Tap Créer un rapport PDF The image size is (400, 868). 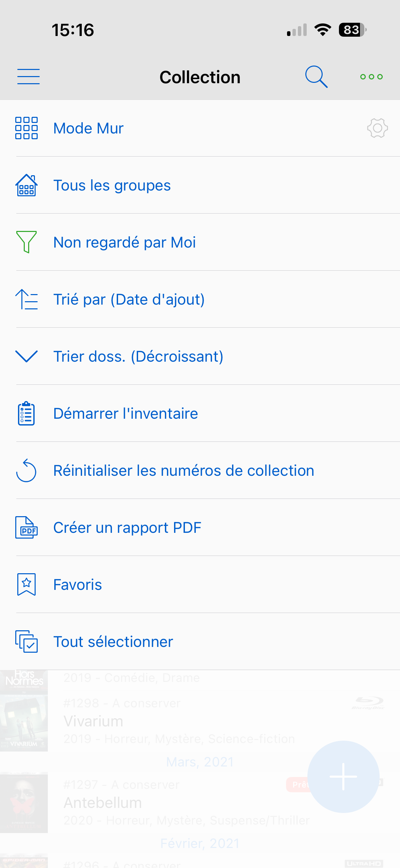click(127, 528)
